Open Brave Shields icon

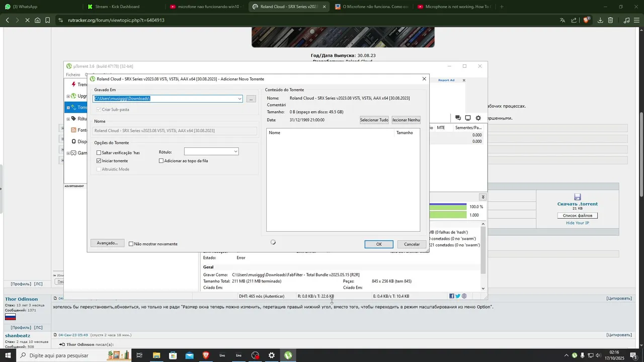(586, 20)
